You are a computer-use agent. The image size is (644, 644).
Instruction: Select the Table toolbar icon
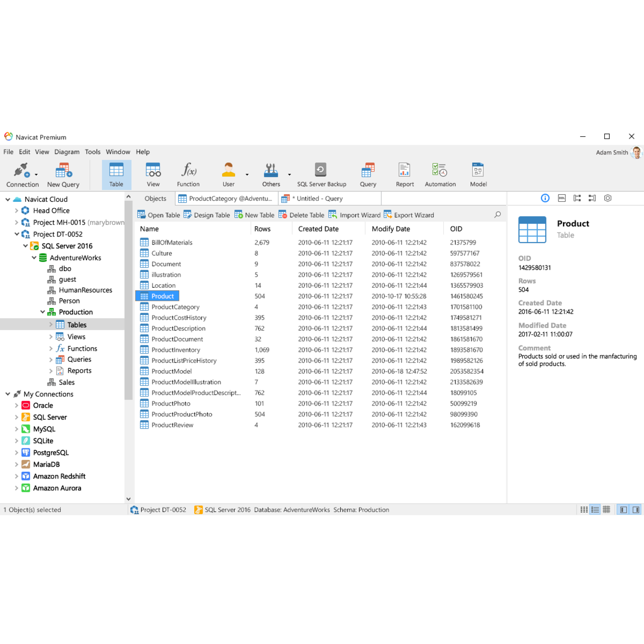pyautogui.click(x=116, y=175)
